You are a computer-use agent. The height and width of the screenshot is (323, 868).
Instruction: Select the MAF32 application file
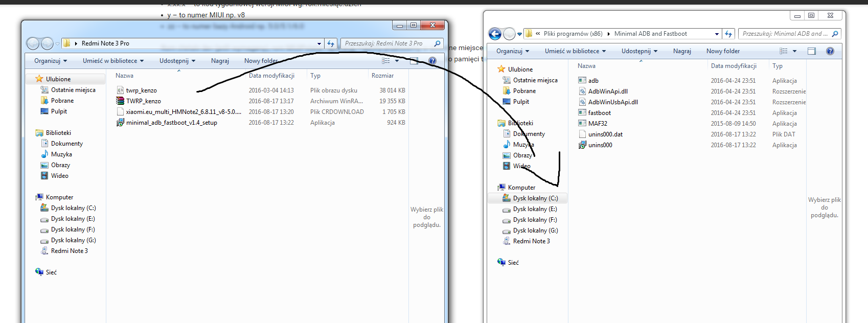[x=597, y=124]
